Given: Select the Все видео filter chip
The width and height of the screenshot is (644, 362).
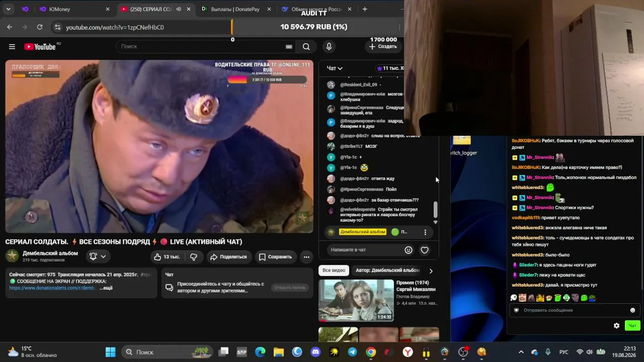Looking at the screenshot, I should [x=334, y=270].
